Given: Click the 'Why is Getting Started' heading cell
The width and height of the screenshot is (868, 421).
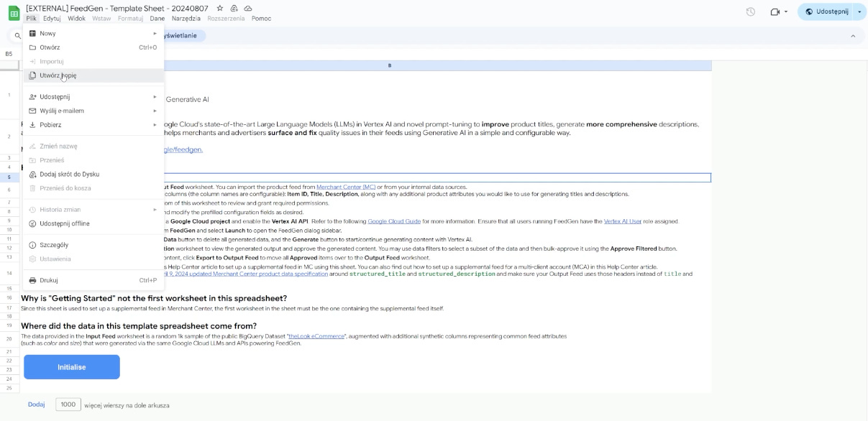Looking at the screenshot, I should coord(154,298).
